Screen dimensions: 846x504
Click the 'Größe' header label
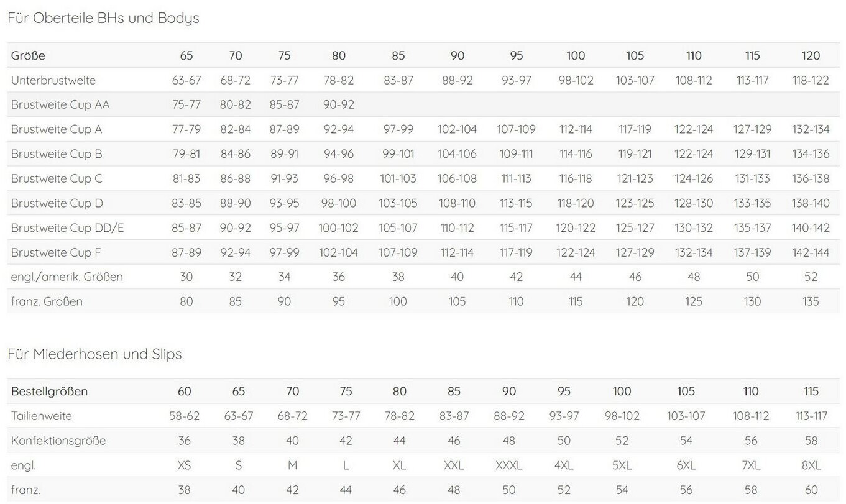click(x=28, y=55)
